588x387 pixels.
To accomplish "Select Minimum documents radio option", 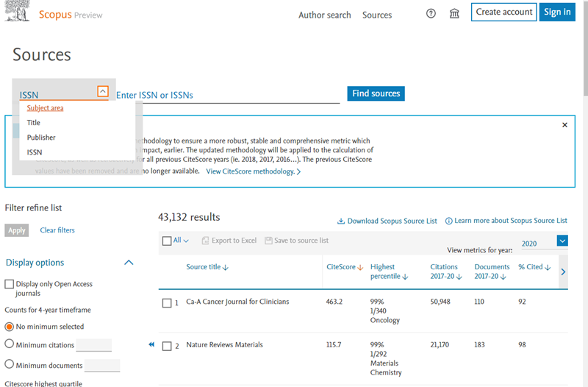I will (10, 364).
